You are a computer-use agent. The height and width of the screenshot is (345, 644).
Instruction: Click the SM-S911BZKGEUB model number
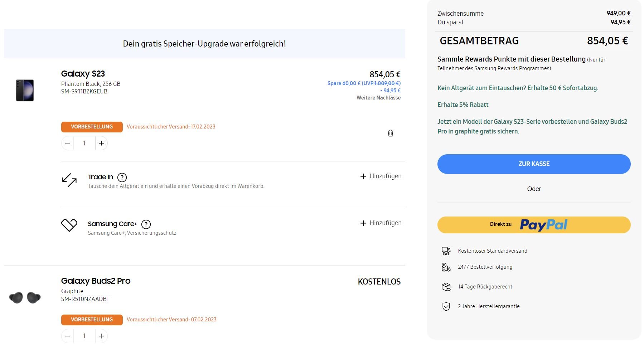pos(84,91)
